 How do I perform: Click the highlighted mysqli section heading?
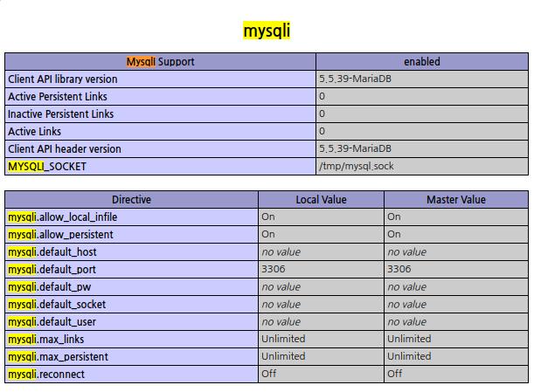click(x=267, y=31)
